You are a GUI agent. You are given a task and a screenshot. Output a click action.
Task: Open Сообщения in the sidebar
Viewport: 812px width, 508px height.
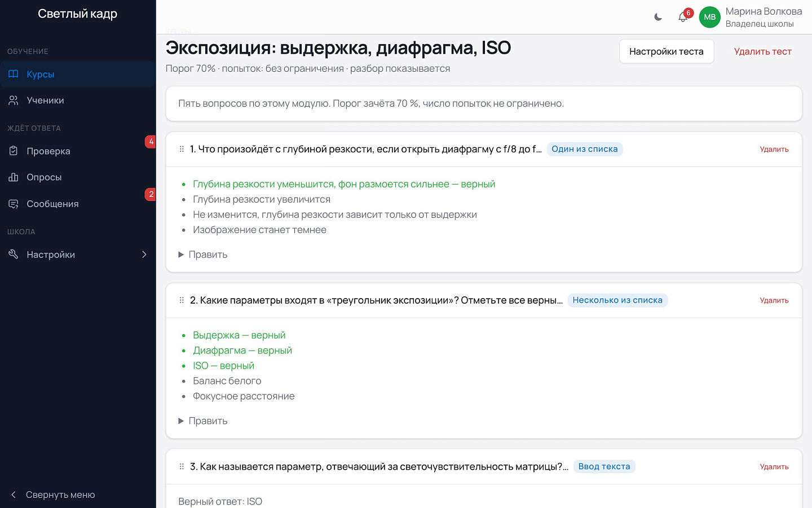point(78,204)
